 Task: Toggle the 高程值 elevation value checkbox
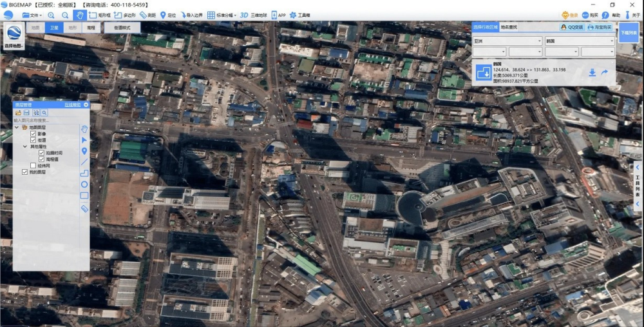[x=41, y=159]
